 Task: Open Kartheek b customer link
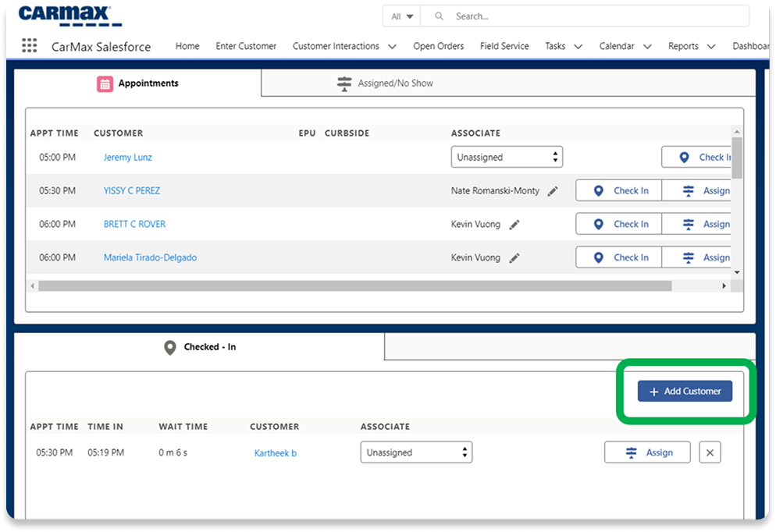click(x=275, y=453)
